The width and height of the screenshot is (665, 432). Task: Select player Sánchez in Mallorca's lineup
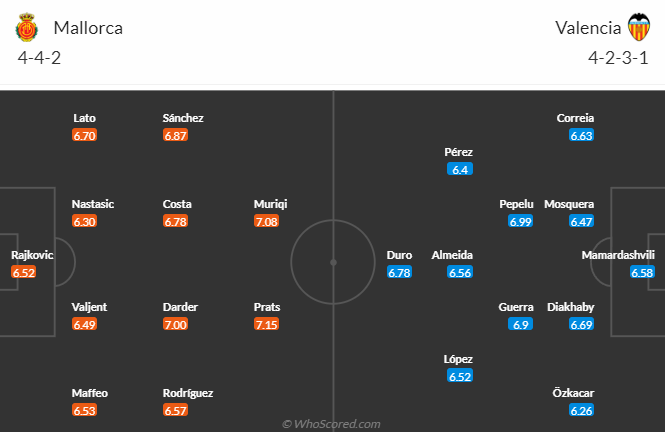[x=183, y=118]
